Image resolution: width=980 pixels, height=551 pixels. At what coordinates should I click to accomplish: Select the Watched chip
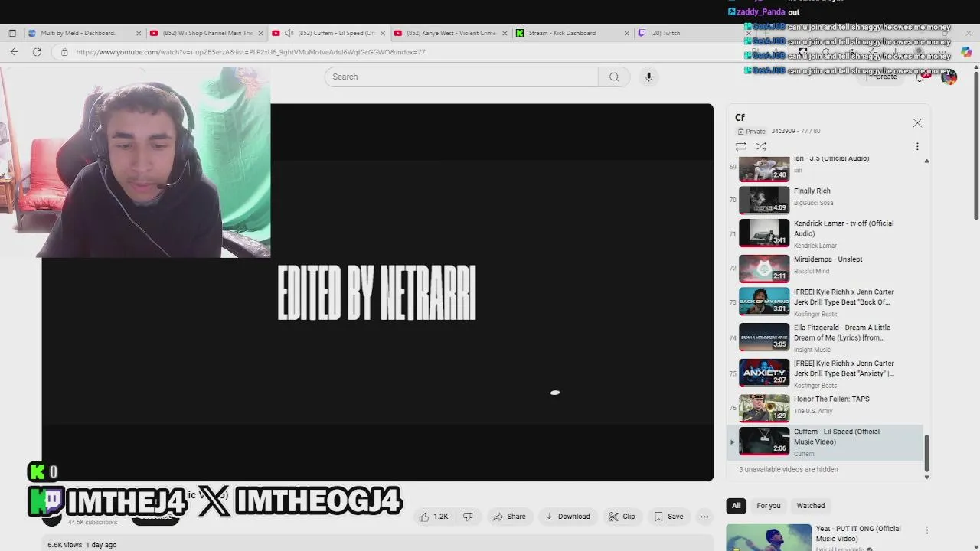point(811,506)
